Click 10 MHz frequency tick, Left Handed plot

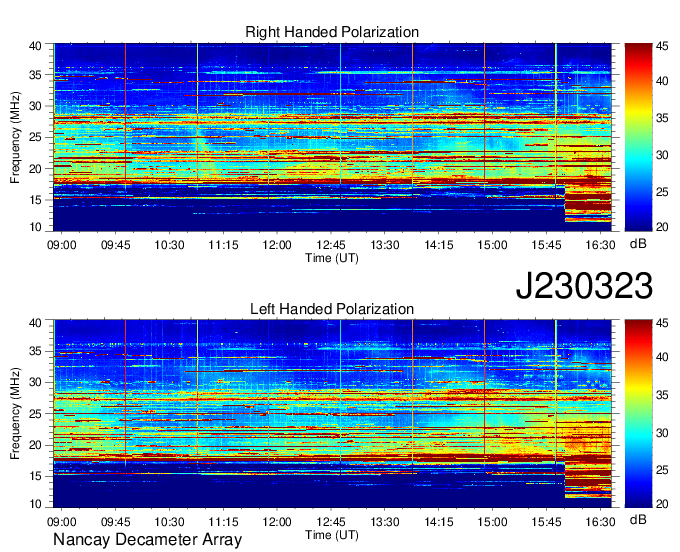pyautogui.click(x=35, y=504)
